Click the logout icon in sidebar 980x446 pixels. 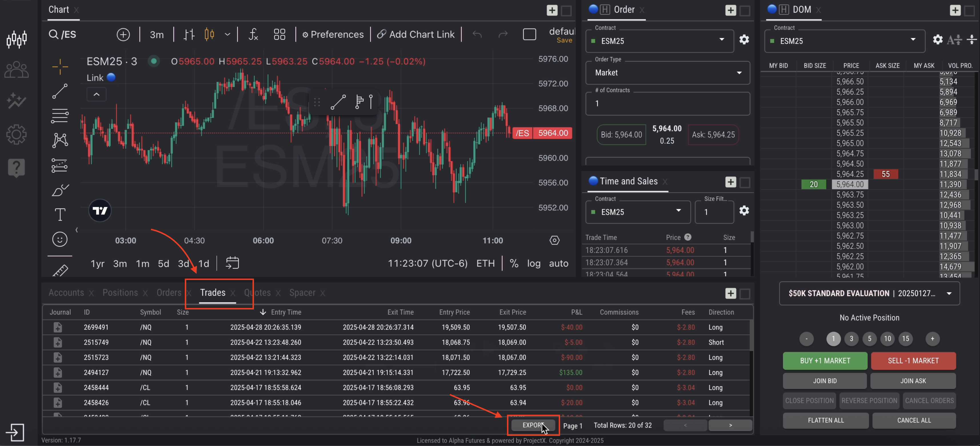pos(15,432)
